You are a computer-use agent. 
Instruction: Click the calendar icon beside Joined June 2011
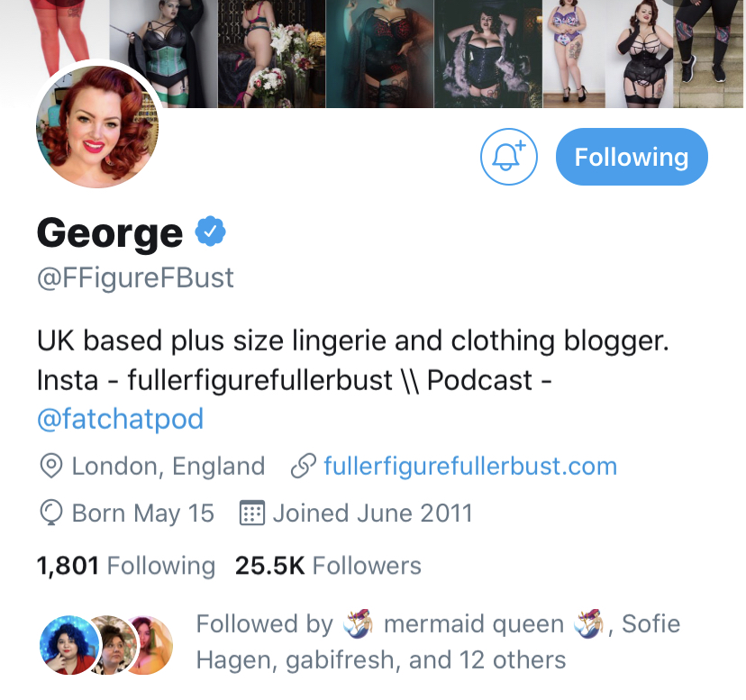251,513
